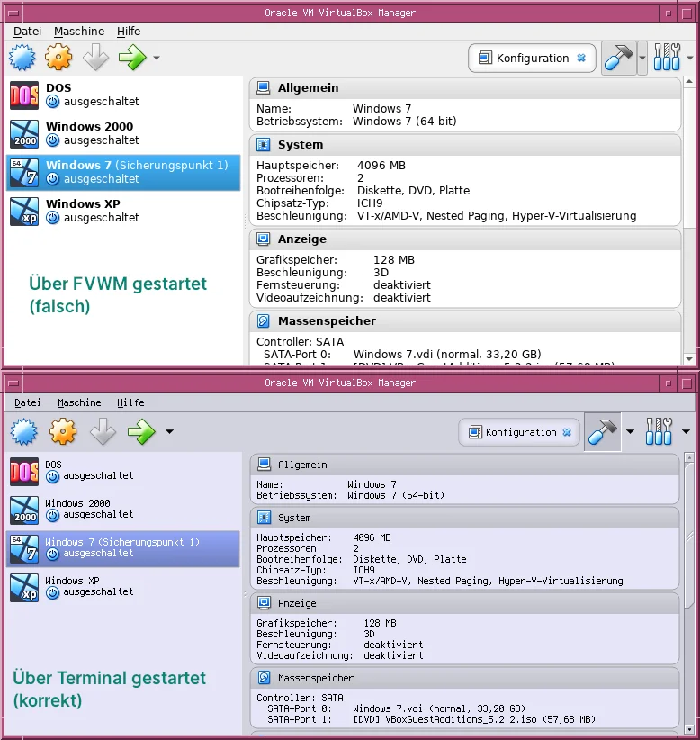The height and width of the screenshot is (740, 700).
Task: Click scrollbar up arrow in top window
Action: coord(689,82)
